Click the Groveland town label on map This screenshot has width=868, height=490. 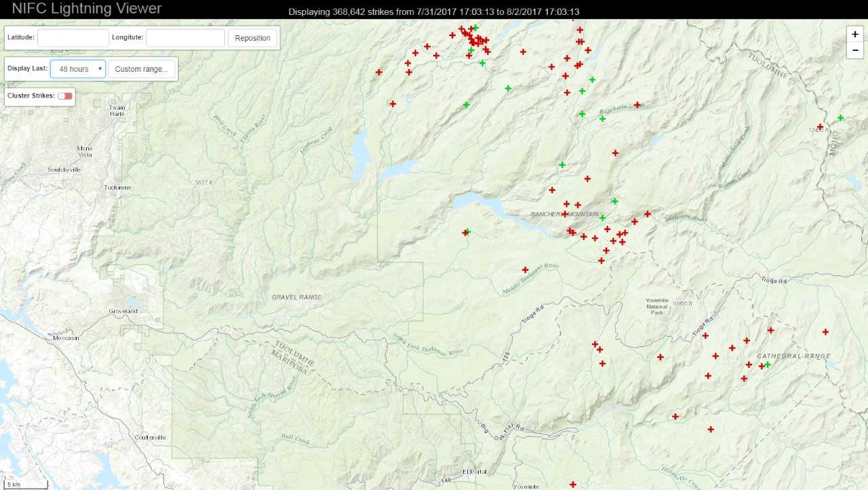tap(123, 311)
